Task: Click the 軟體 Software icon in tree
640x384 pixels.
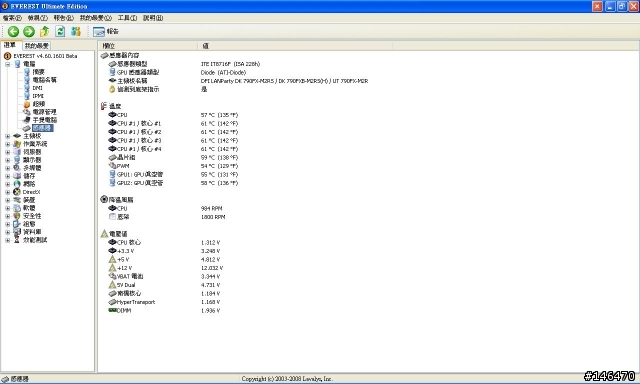Action: 17,208
